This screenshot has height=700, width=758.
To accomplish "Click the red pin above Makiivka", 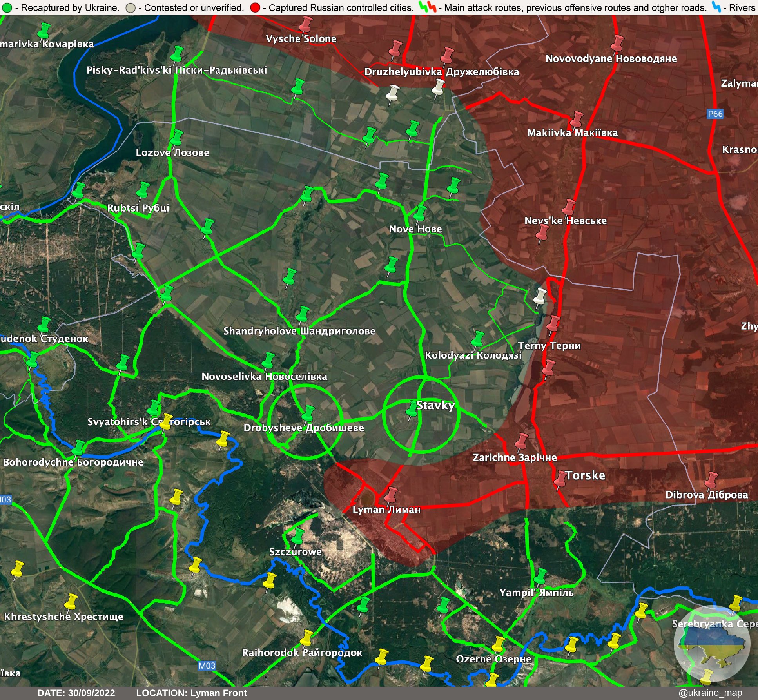I will (x=576, y=119).
